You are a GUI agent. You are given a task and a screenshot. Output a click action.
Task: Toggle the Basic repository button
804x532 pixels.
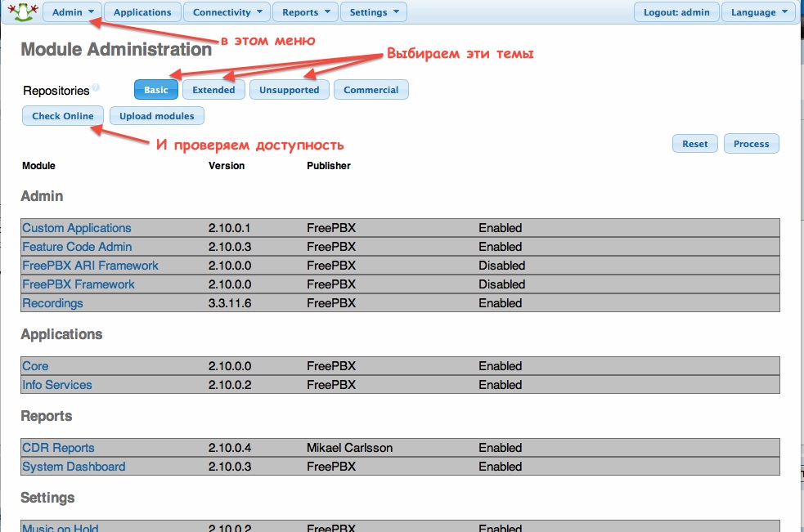coord(155,90)
